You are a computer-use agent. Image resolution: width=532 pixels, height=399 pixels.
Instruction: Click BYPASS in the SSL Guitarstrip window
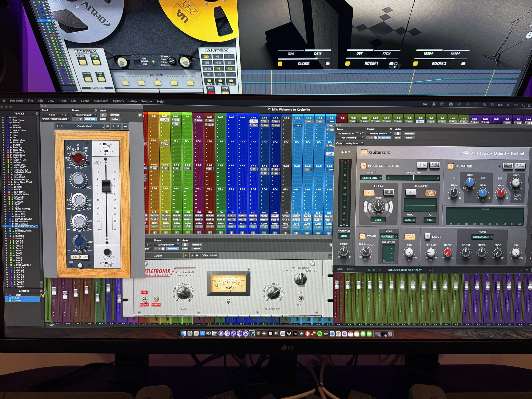(409, 133)
